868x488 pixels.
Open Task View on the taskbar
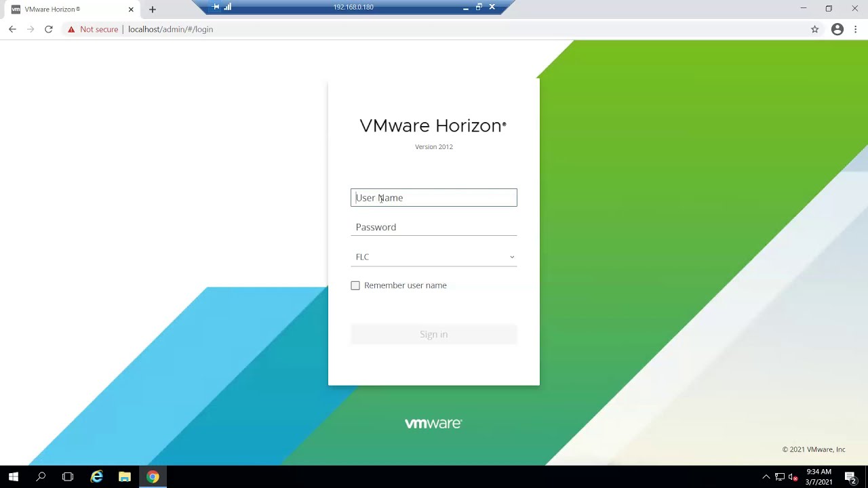point(68,476)
